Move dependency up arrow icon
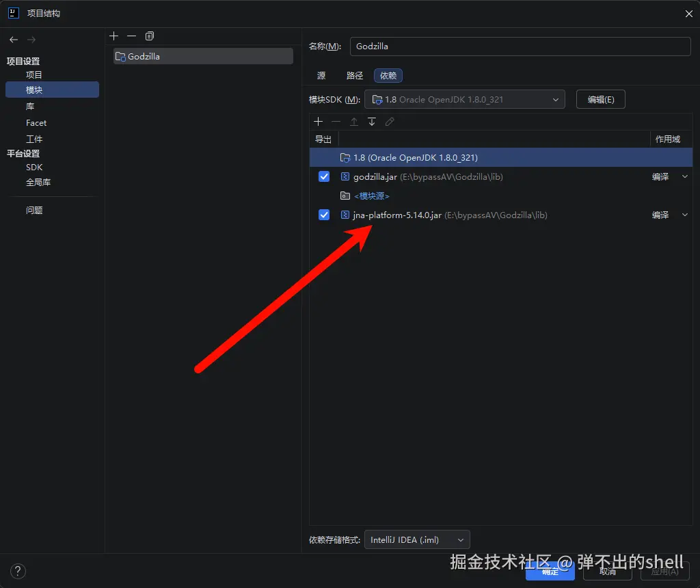This screenshot has width=700, height=588. coord(354,122)
